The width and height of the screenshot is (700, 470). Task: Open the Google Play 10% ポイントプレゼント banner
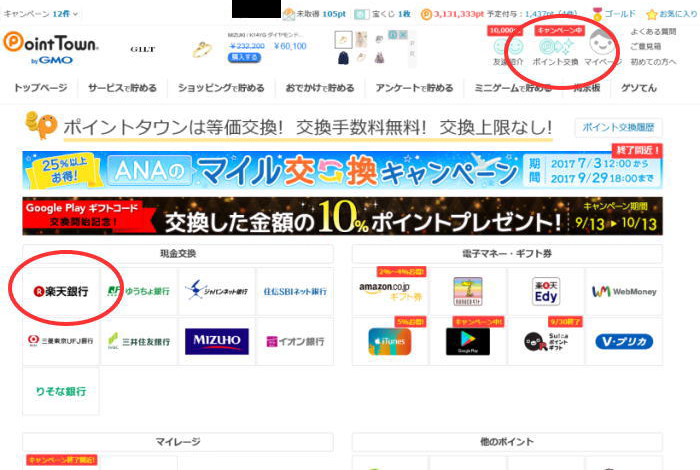pos(342,216)
